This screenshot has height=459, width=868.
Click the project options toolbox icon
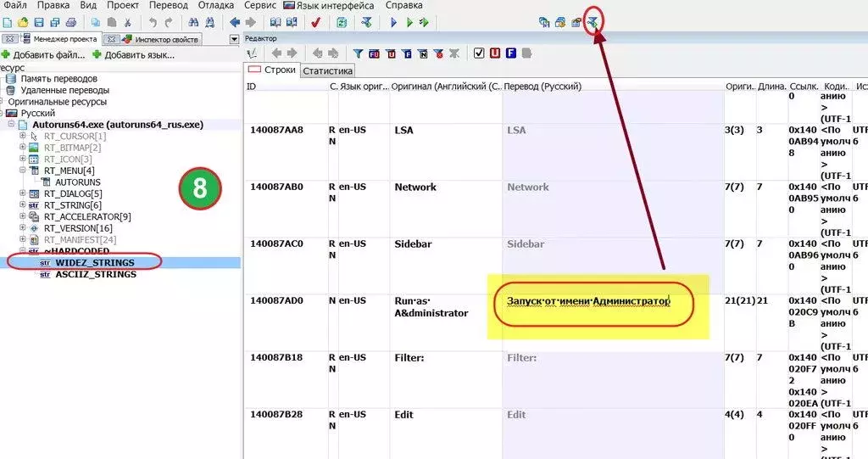pyautogui.click(x=576, y=22)
